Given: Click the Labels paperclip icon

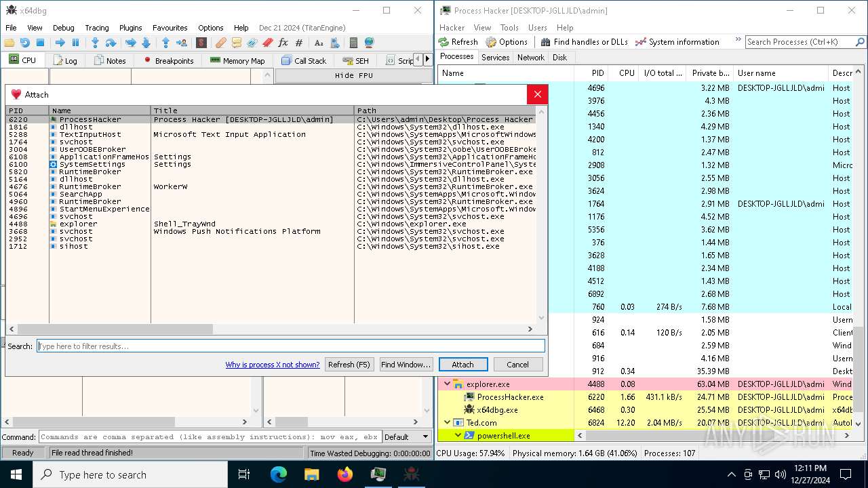Looking at the screenshot, I should pyautogui.click(x=252, y=43).
